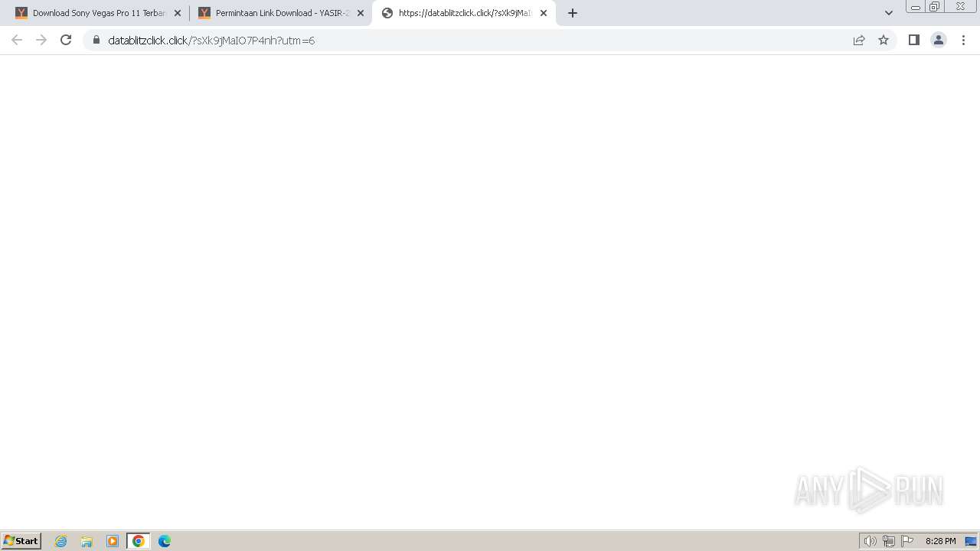Click the show desktop tray button
The image size is (980, 551).
pyautogui.click(x=971, y=541)
